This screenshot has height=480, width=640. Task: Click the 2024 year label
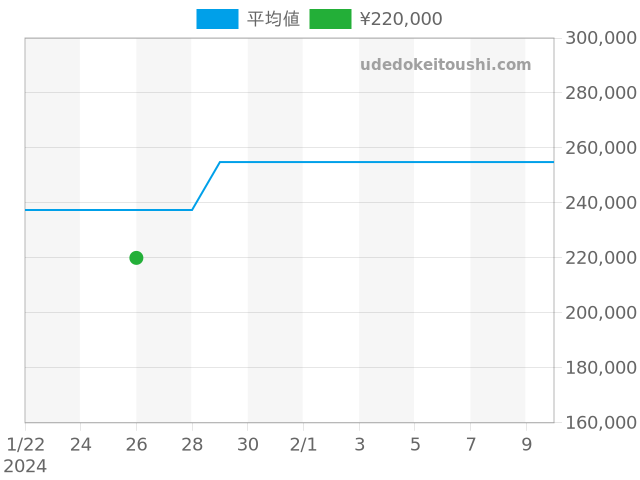click(25, 466)
